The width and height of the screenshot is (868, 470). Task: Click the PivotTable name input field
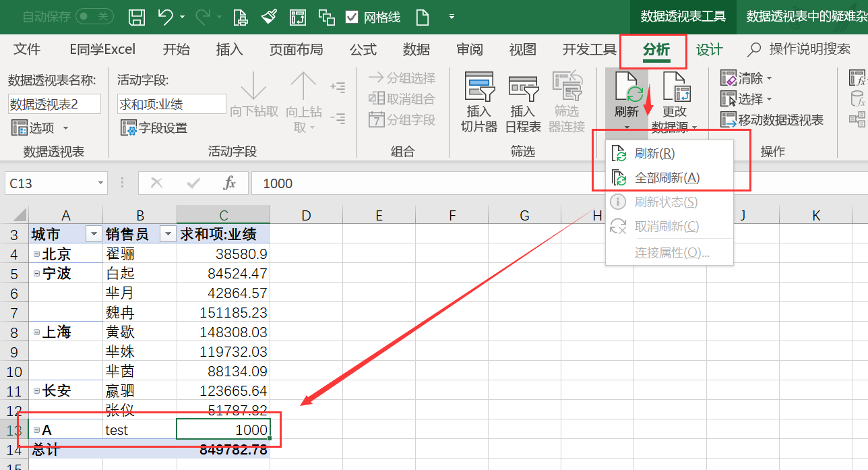click(x=54, y=104)
